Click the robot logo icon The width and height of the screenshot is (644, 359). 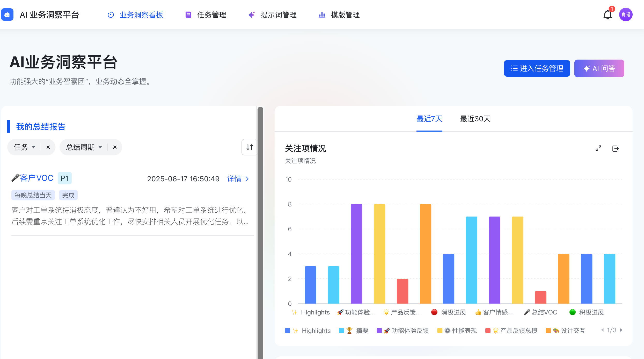tap(7, 15)
